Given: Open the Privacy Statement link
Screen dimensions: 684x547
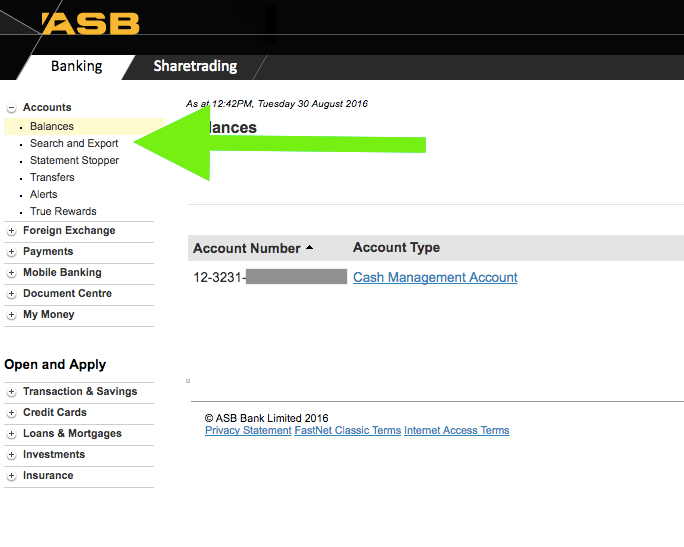Looking at the screenshot, I should 248,431.
